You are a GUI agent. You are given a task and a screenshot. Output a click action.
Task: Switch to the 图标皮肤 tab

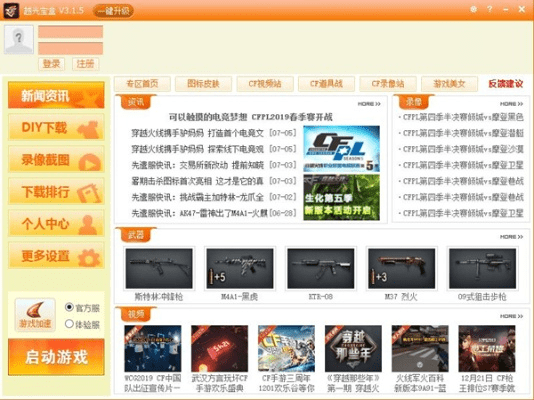(x=203, y=84)
